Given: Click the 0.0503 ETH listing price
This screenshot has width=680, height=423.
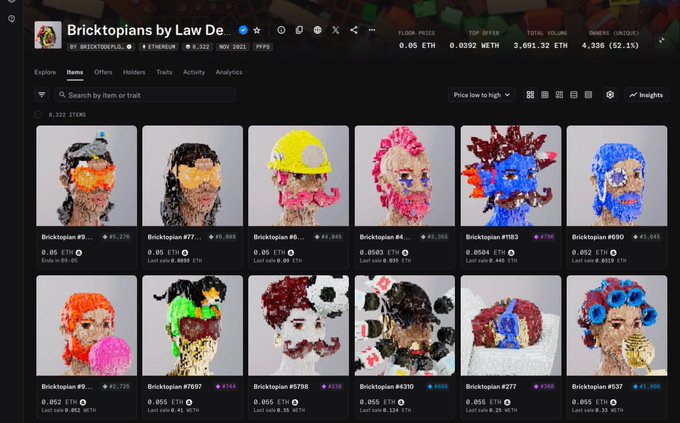Looking at the screenshot, I should 379,252.
